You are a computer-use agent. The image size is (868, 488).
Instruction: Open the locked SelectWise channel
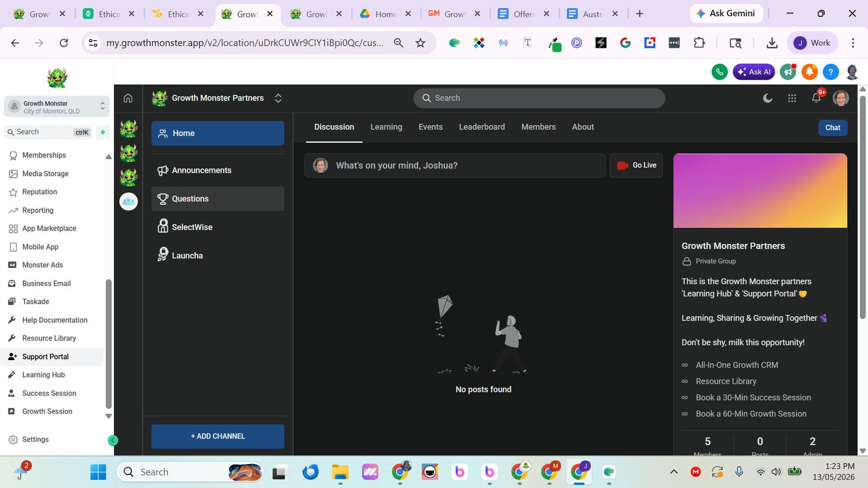pyautogui.click(x=218, y=227)
